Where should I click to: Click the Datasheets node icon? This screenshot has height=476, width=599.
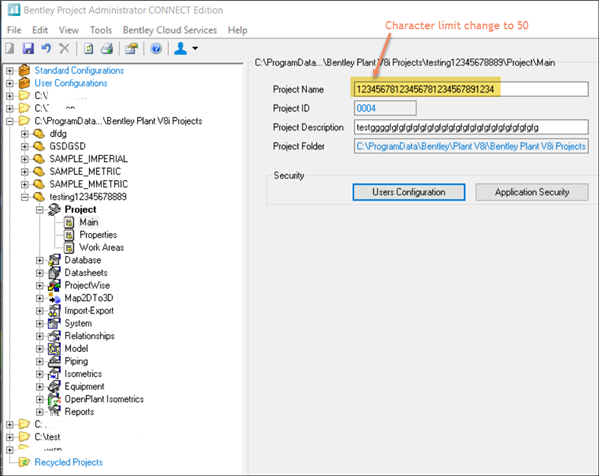[x=54, y=273]
